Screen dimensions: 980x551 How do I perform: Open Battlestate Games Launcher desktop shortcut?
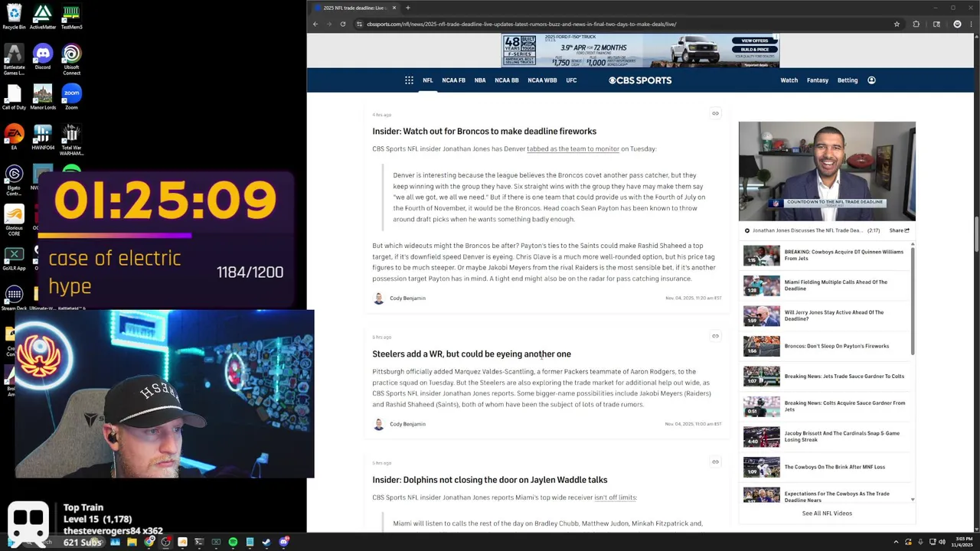[14, 60]
